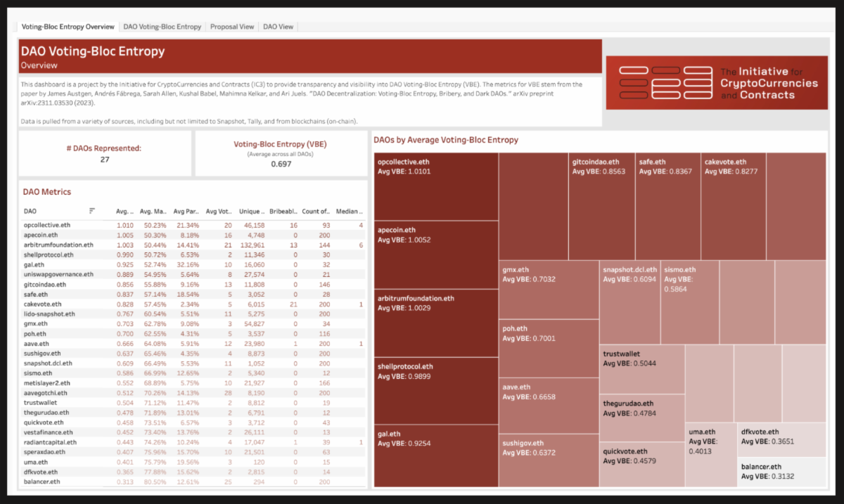Image resolution: width=844 pixels, height=504 pixels.
Task: Open the Voting-Bloc Entropy Overview tab
Action: click(x=68, y=27)
